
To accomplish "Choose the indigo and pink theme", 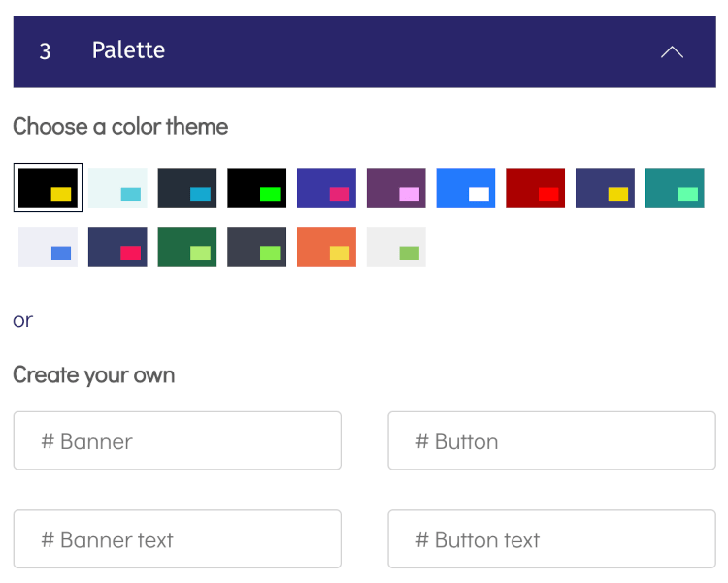I will pyautogui.click(x=326, y=187).
